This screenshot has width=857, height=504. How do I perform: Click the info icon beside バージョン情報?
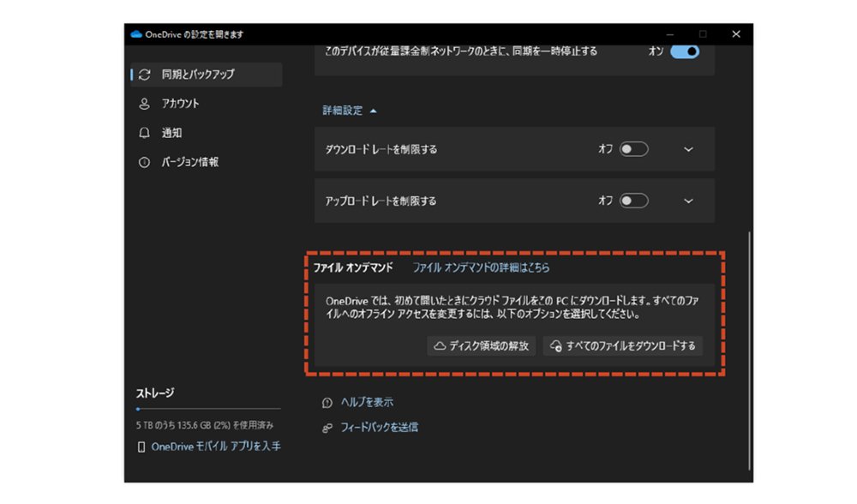(x=144, y=162)
